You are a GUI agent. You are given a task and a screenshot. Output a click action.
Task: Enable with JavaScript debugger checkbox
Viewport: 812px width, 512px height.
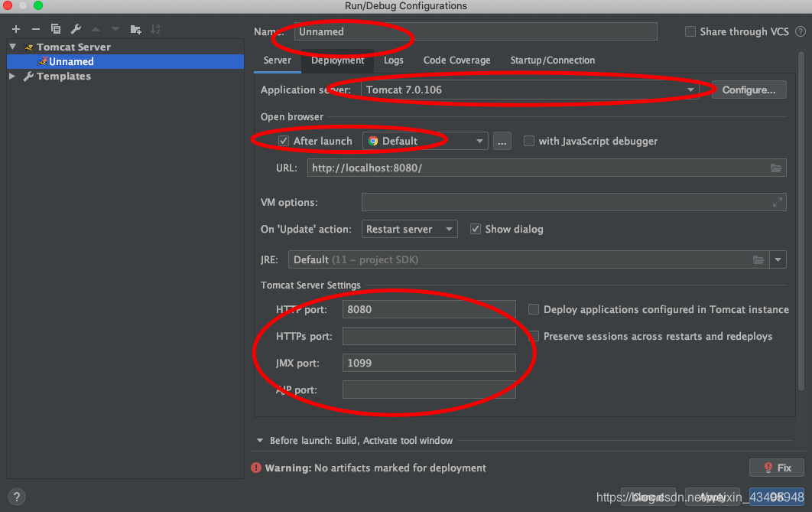(529, 141)
